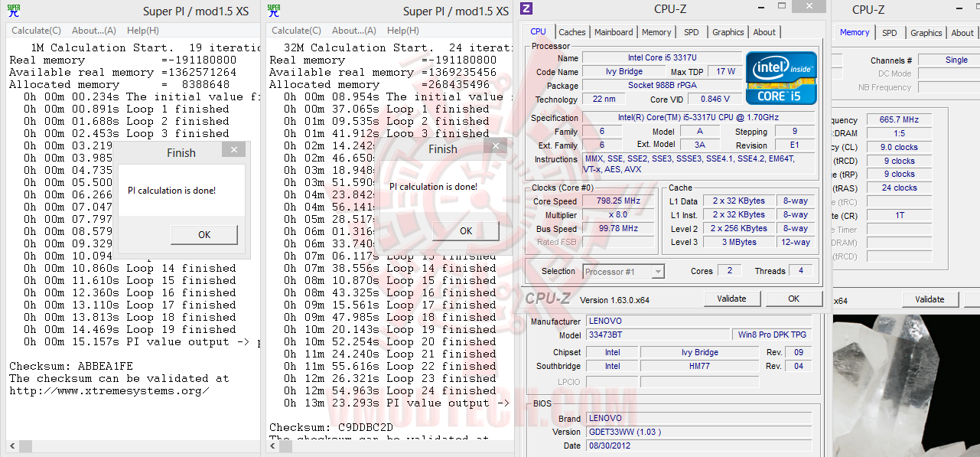
Task: Select About tab in the right CPU-Z window
Action: coord(962,33)
